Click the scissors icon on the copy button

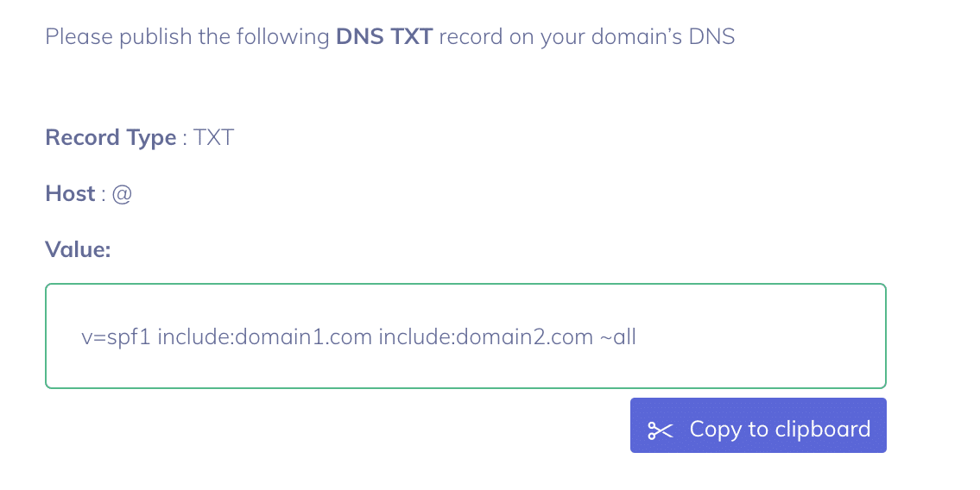coord(660,430)
